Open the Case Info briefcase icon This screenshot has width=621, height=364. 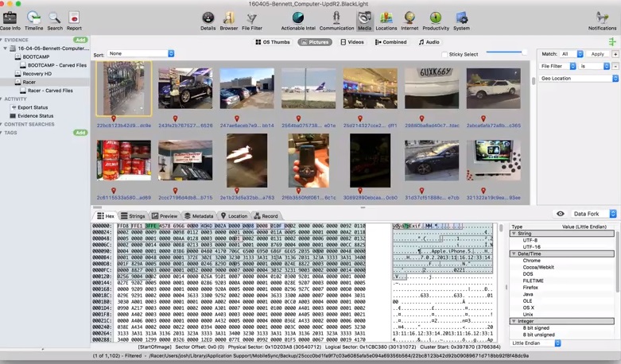tap(10, 17)
